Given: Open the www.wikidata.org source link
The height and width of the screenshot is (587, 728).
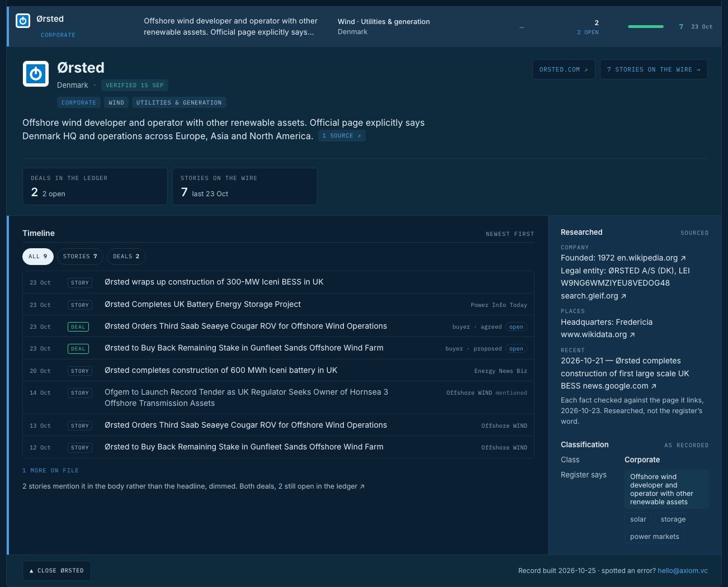Looking at the screenshot, I should [598, 334].
